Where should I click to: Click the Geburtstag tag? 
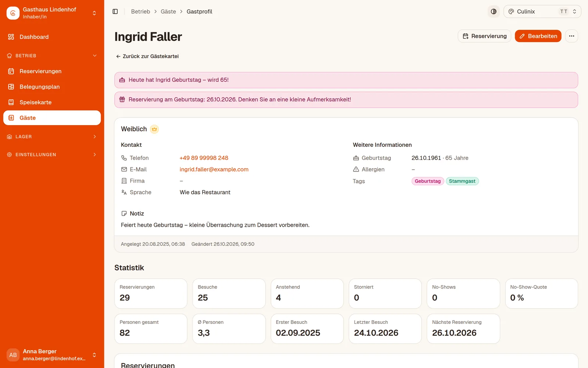coord(428,181)
